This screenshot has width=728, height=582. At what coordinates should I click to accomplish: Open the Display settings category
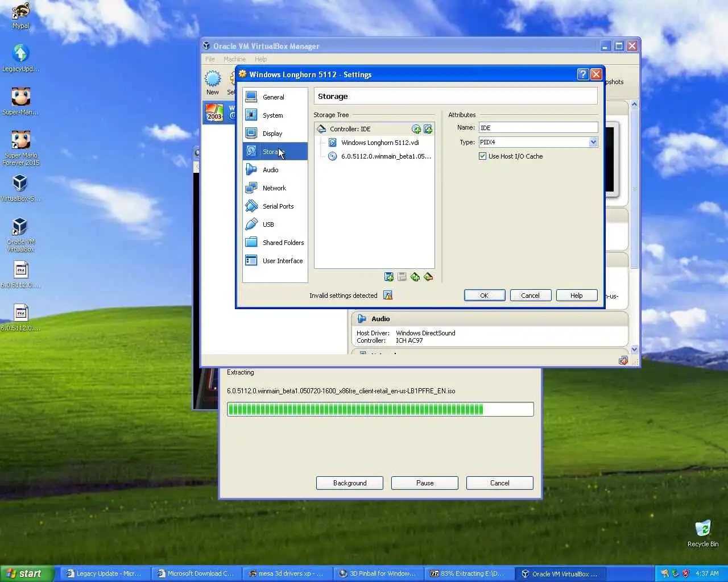tap(275, 134)
